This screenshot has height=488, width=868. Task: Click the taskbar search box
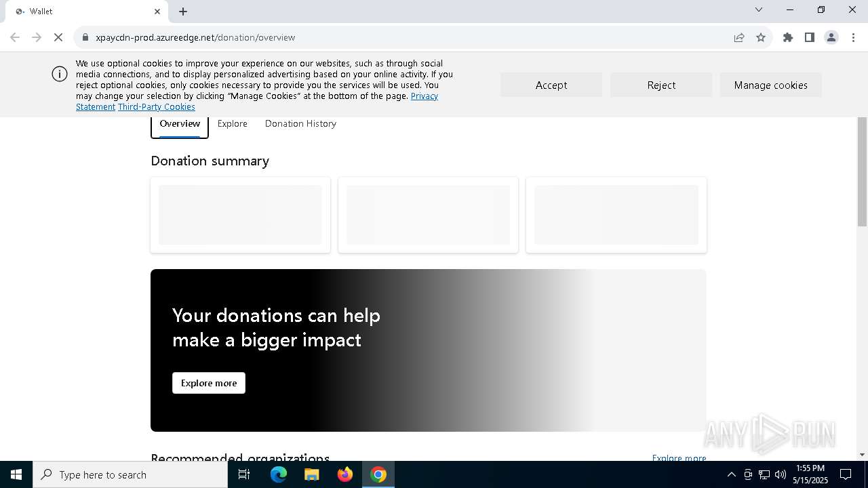(130, 474)
